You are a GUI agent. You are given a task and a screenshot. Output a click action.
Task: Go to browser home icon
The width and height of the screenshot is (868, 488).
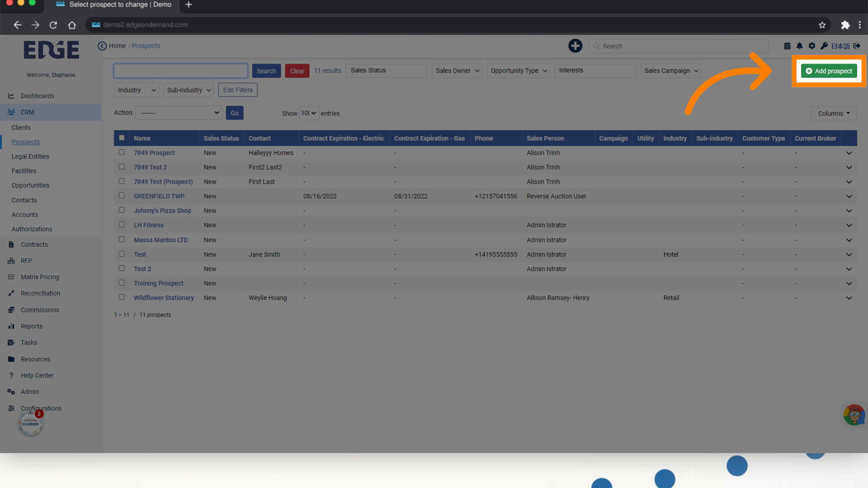click(72, 25)
